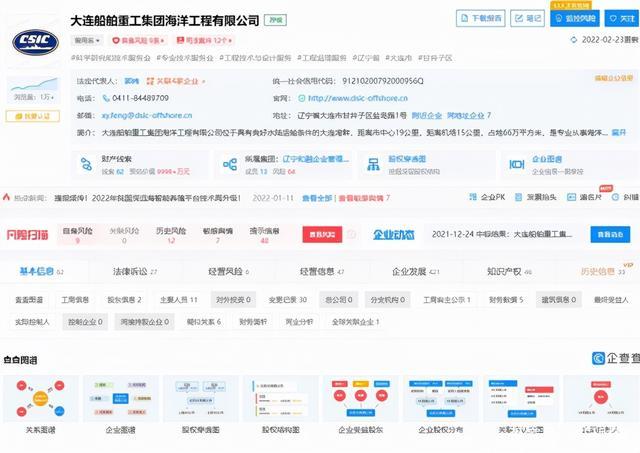Select the 股东信息 2 sub-tab
The image size is (640, 453).
click(124, 300)
